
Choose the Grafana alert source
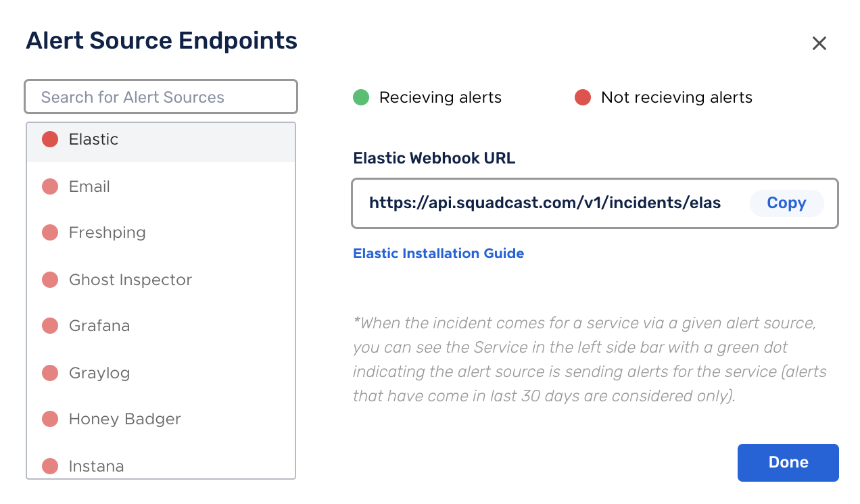click(161, 326)
